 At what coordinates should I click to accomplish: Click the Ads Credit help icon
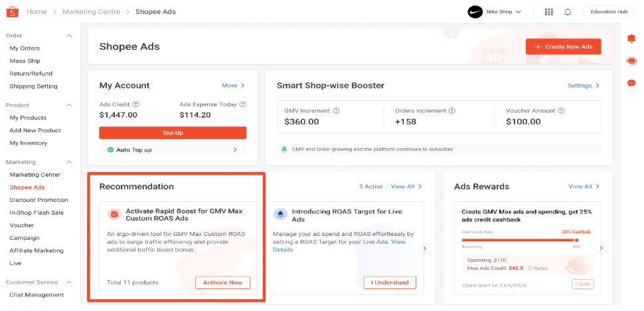click(x=136, y=104)
